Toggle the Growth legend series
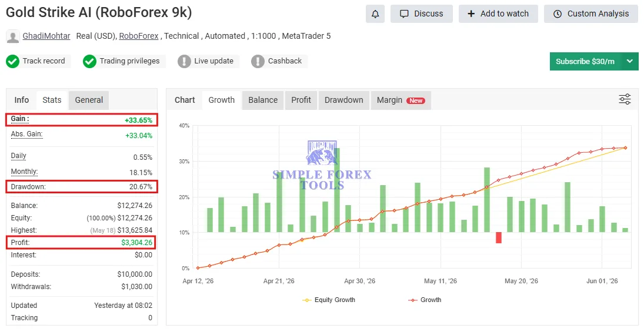Screen dimensions: 644x332 (x=425, y=300)
